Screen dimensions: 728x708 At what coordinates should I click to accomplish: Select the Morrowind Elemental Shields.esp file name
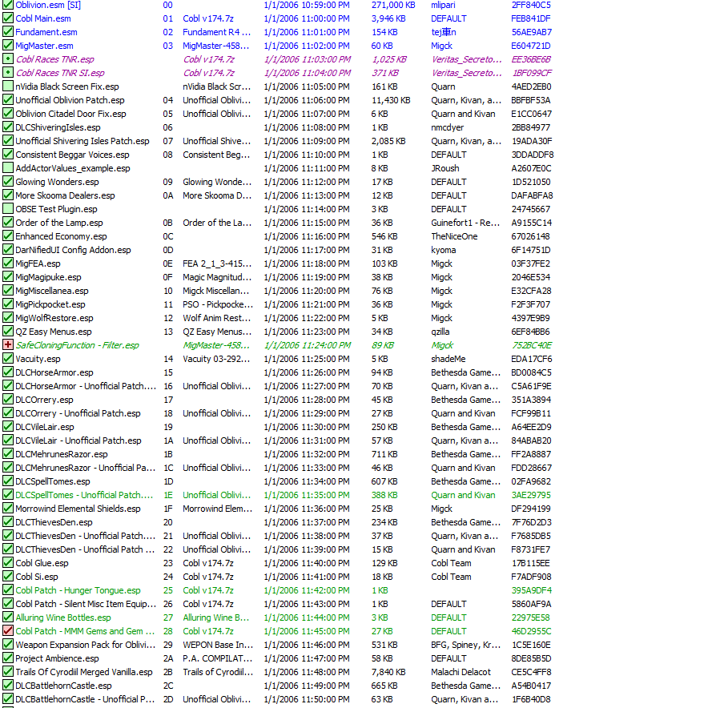78,509
